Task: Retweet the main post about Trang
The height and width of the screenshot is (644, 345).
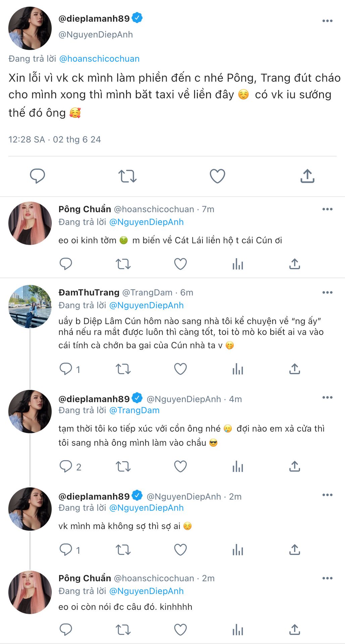Action: (x=127, y=176)
